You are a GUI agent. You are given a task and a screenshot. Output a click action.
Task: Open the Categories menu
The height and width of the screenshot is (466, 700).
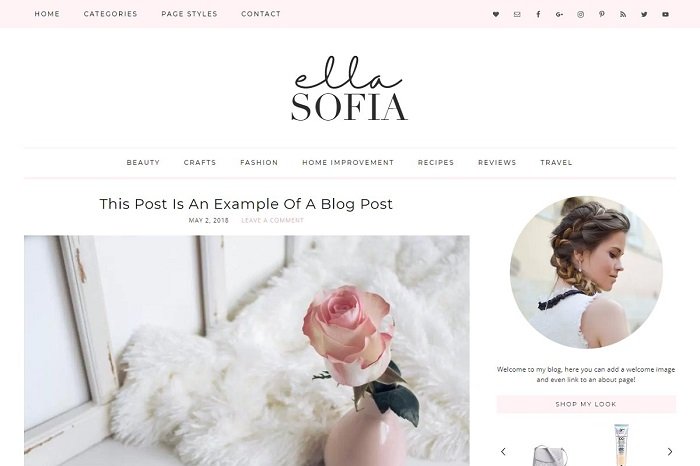tap(110, 14)
